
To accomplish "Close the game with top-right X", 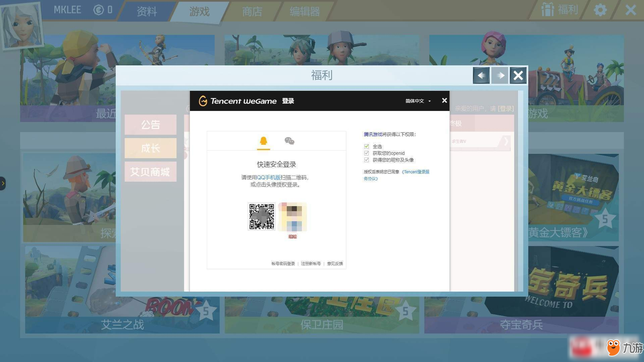I will 631,10.
